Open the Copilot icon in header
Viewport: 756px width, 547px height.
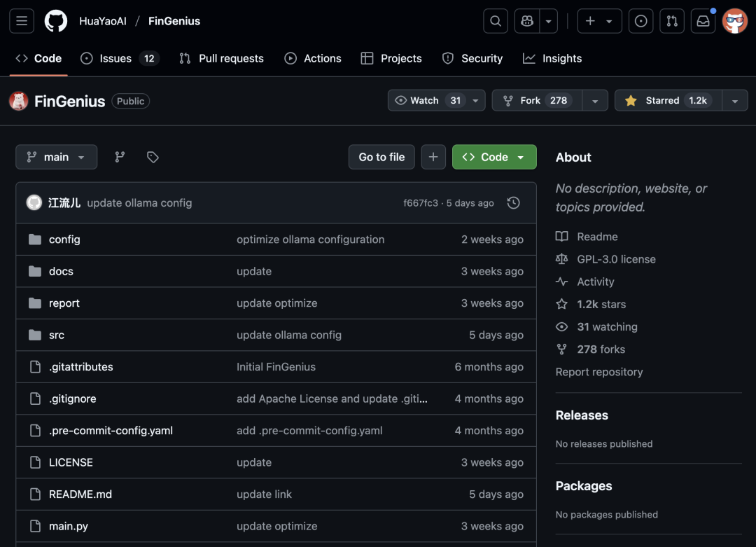tap(526, 21)
